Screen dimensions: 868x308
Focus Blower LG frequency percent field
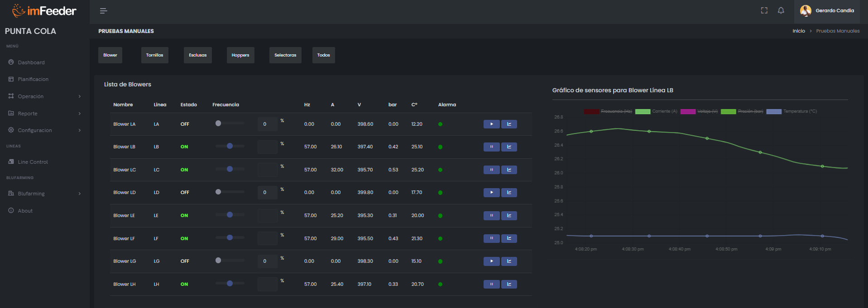pos(268,261)
